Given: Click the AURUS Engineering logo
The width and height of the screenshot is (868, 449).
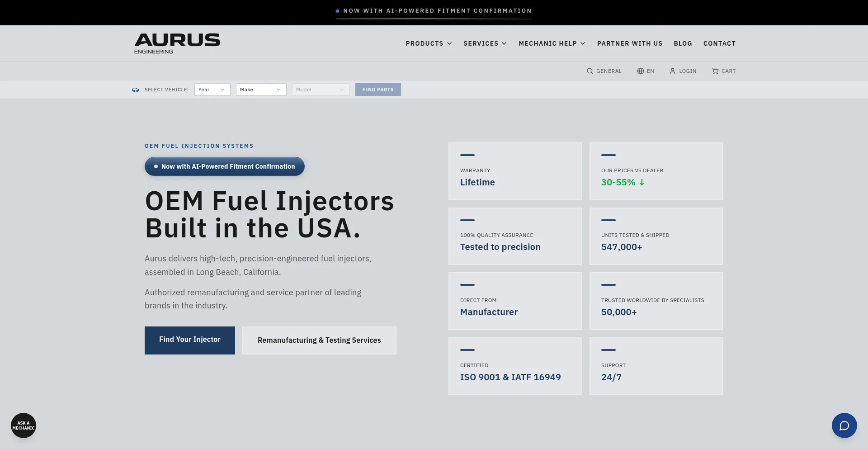Looking at the screenshot, I should coord(177,43).
